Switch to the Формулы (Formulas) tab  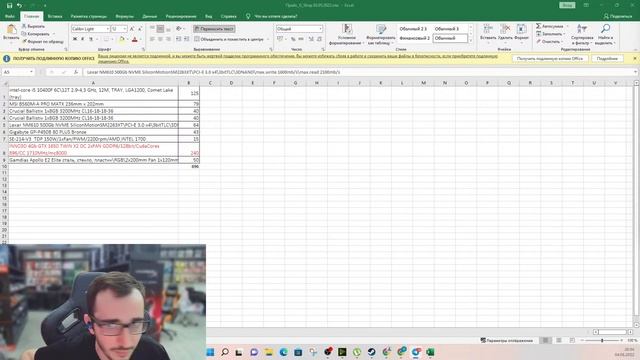[x=124, y=16]
